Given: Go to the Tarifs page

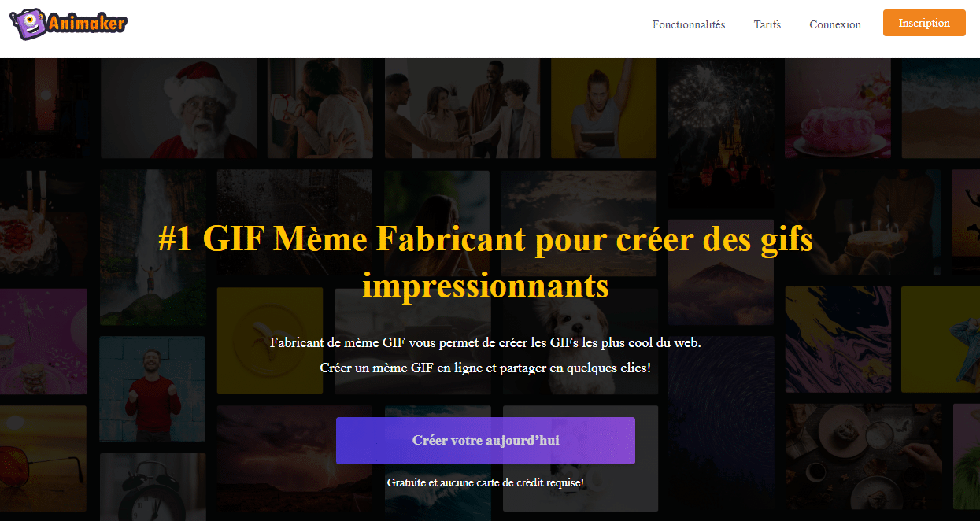Looking at the screenshot, I should [x=767, y=24].
